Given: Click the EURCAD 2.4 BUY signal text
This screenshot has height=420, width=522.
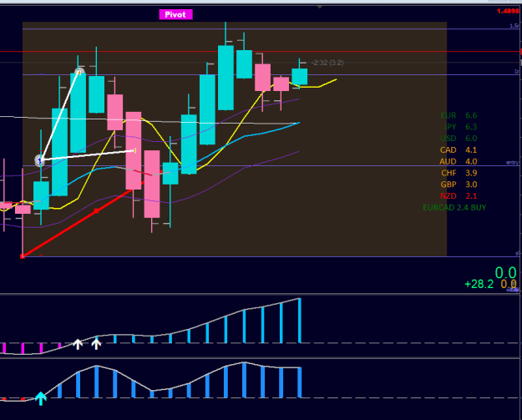Looking at the screenshot, I should click(454, 208).
